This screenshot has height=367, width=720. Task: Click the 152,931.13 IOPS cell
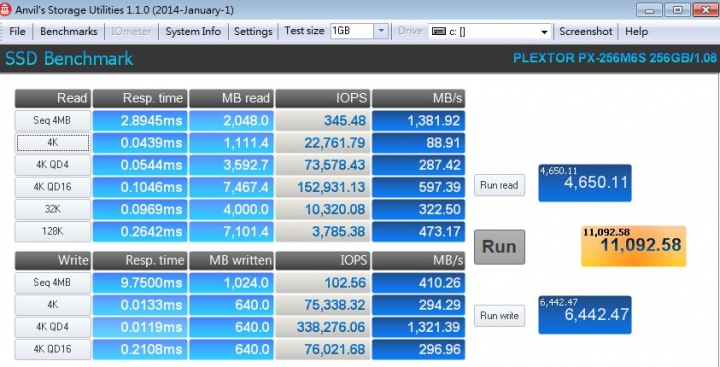[323, 187]
